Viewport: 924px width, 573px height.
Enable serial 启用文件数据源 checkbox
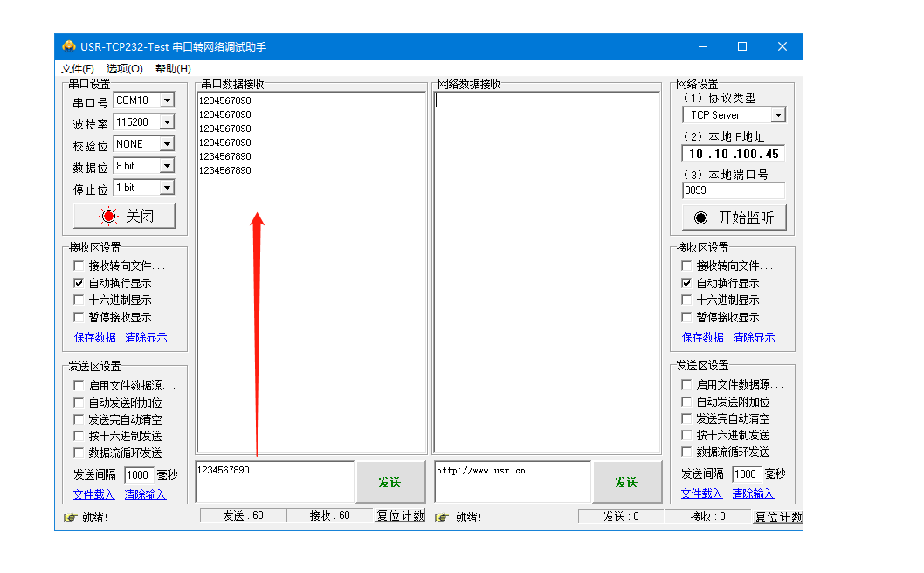(79, 385)
